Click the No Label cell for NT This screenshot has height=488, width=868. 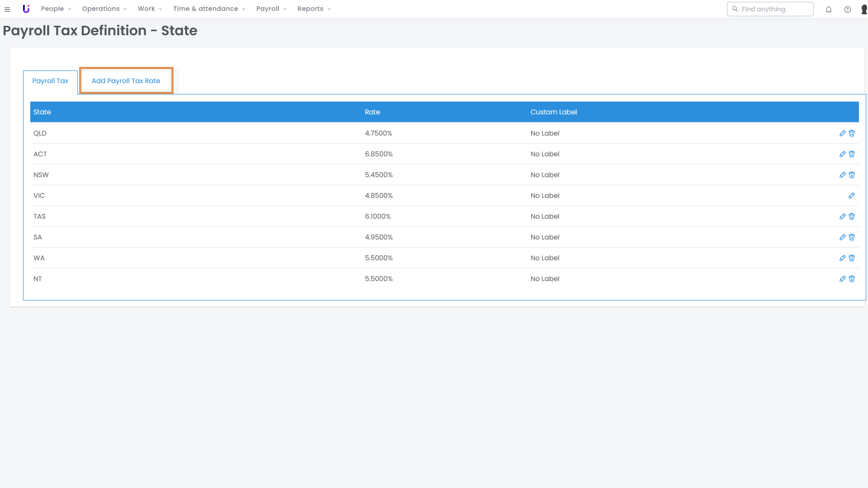[545, 279]
